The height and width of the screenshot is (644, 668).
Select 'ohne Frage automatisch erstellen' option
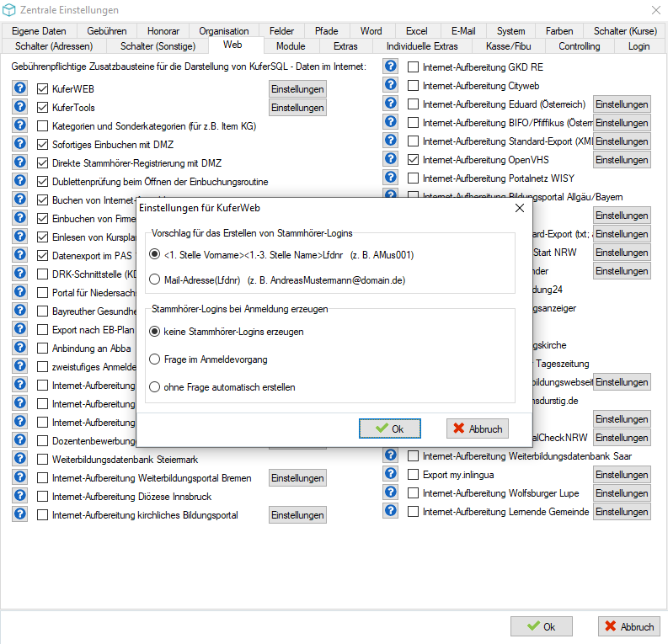click(155, 387)
